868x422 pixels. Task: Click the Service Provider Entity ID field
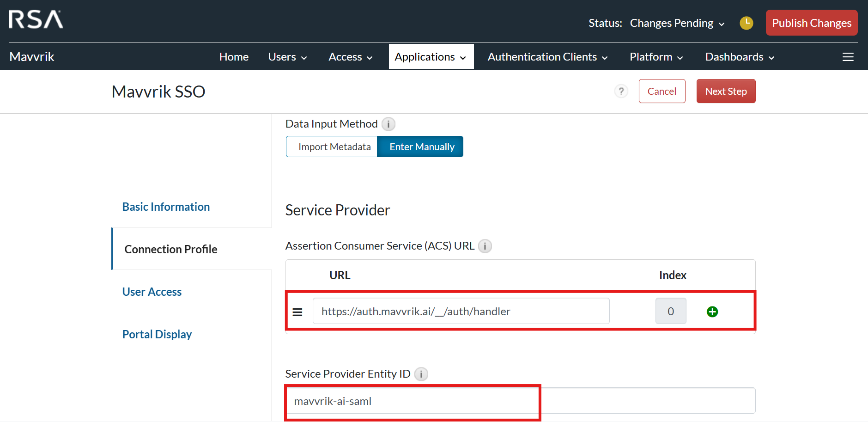click(520, 401)
